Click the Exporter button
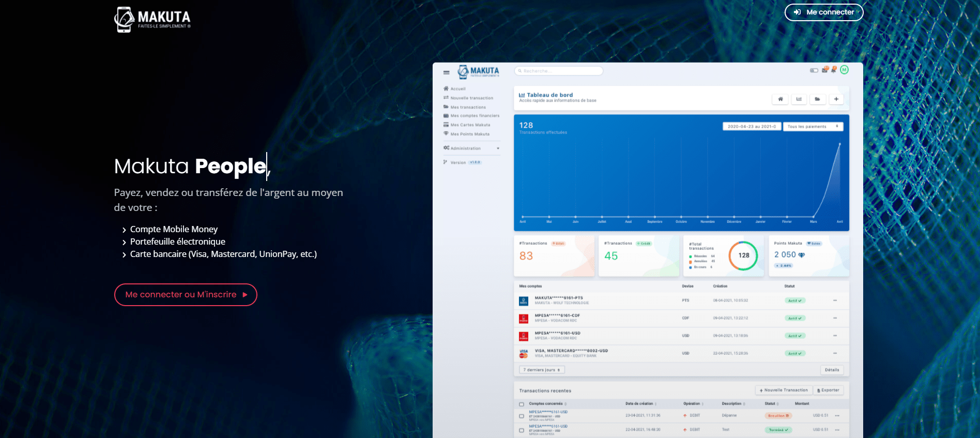Screen dimensions: 980x438 829,390
